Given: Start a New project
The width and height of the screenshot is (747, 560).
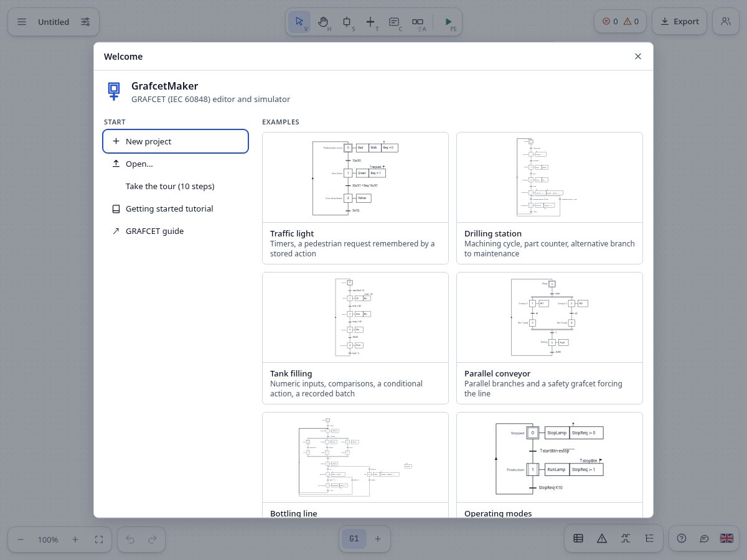Looking at the screenshot, I should 176,141.
